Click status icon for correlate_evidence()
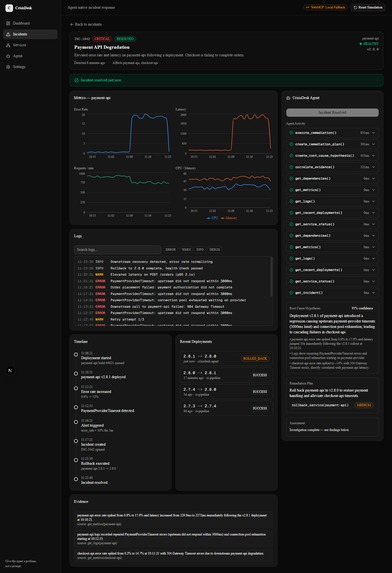The image size is (392, 573). coord(291,167)
